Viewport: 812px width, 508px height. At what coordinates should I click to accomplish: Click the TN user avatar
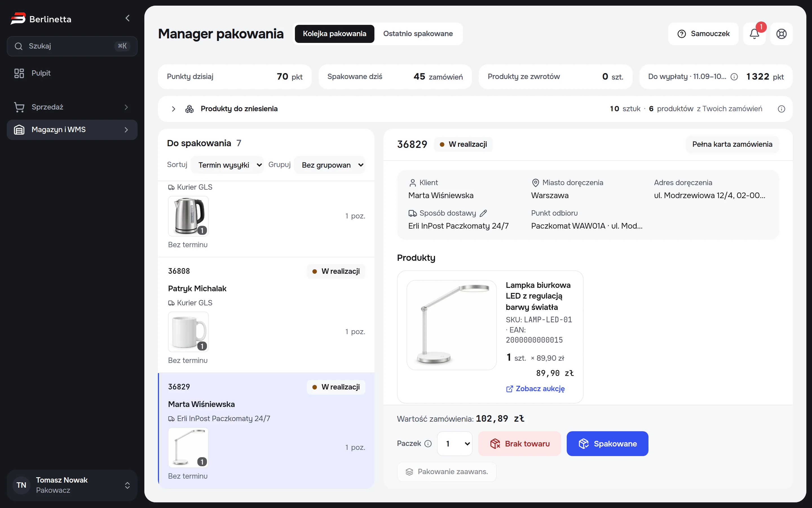tap(21, 485)
